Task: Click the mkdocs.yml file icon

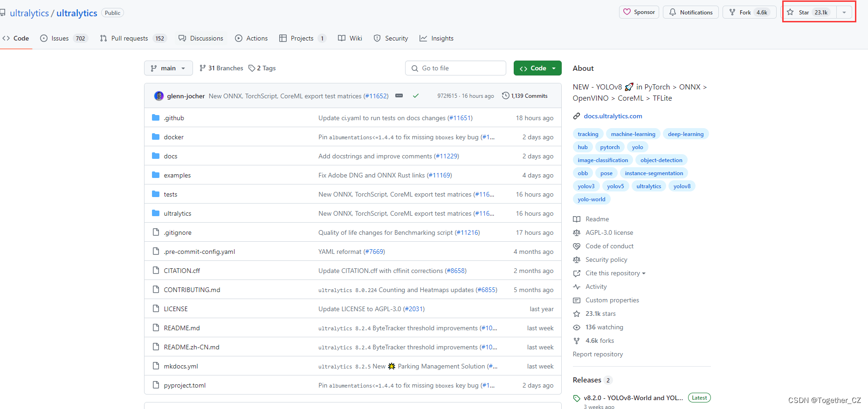Action: [x=156, y=366]
